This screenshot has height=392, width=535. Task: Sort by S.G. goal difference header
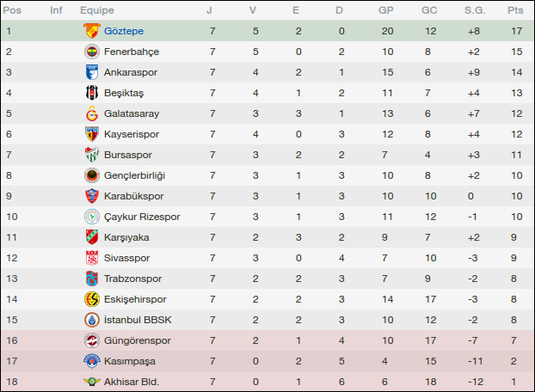(x=475, y=10)
